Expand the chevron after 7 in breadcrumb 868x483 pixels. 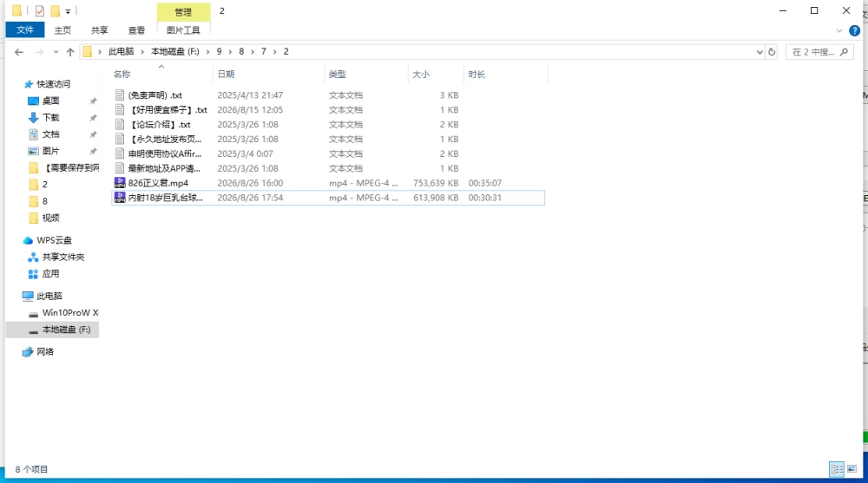pyautogui.click(x=274, y=51)
